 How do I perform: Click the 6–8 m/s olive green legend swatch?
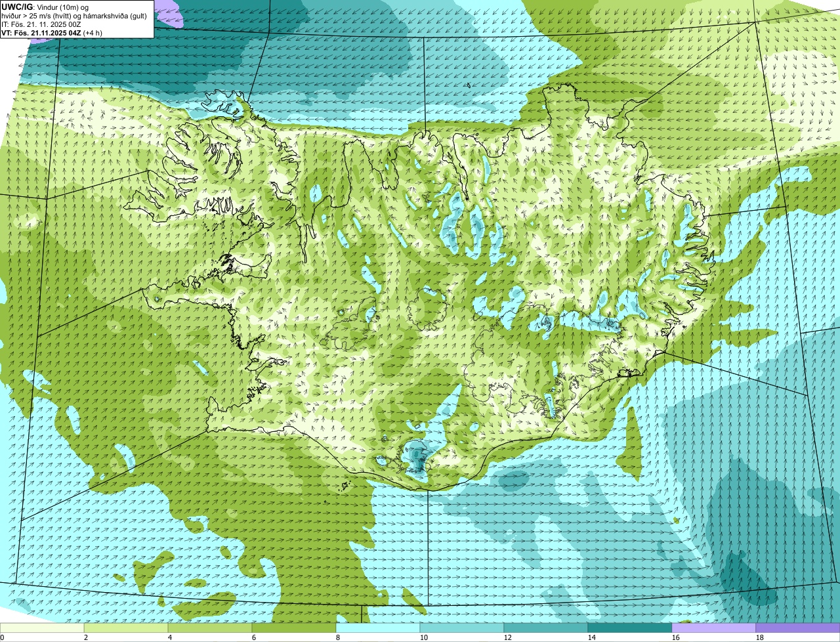[294, 628]
